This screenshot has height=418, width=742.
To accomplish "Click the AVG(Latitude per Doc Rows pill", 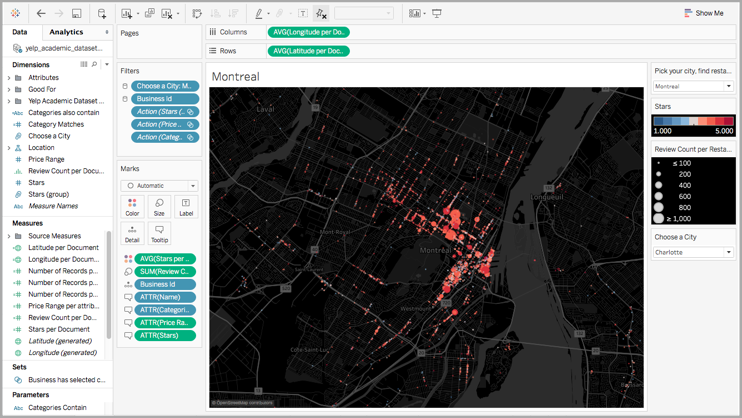I will [x=309, y=51].
